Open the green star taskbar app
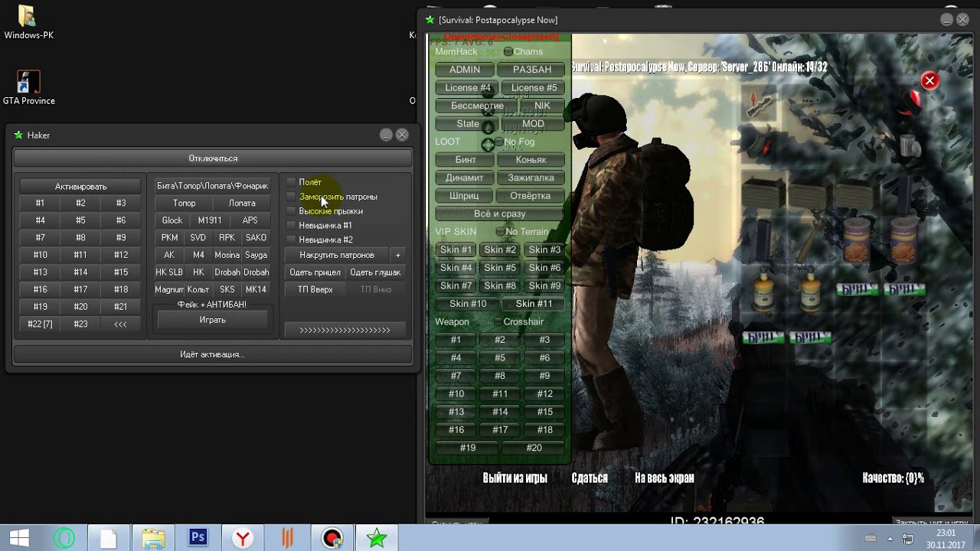The height and width of the screenshot is (551, 980). [376, 538]
